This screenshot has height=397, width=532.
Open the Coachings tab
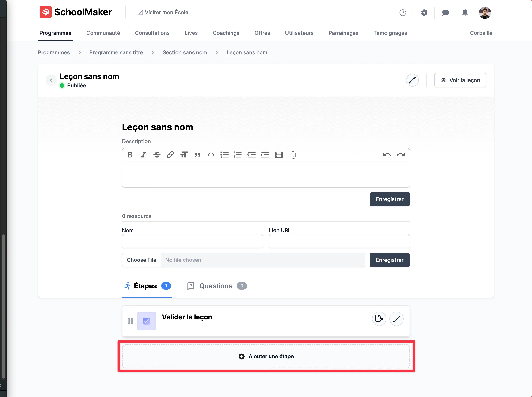226,33
